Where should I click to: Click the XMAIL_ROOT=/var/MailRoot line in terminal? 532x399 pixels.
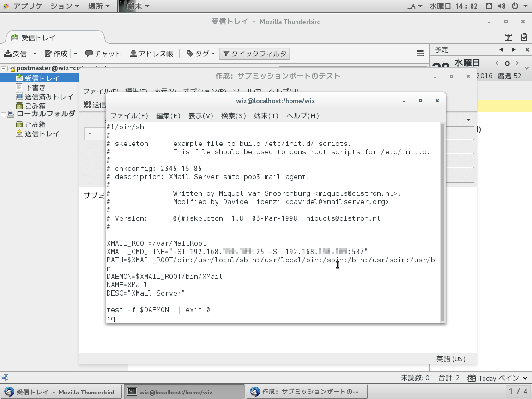[157, 243]
